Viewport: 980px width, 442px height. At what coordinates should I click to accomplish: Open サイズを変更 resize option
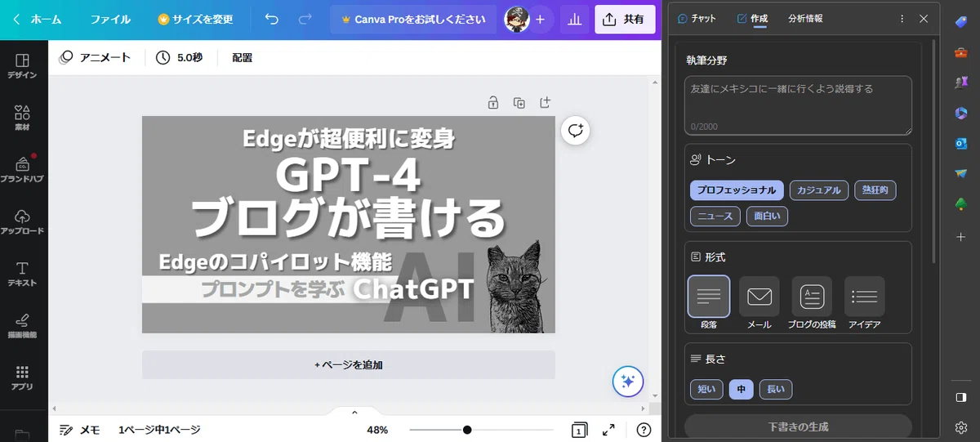point(195,20)
